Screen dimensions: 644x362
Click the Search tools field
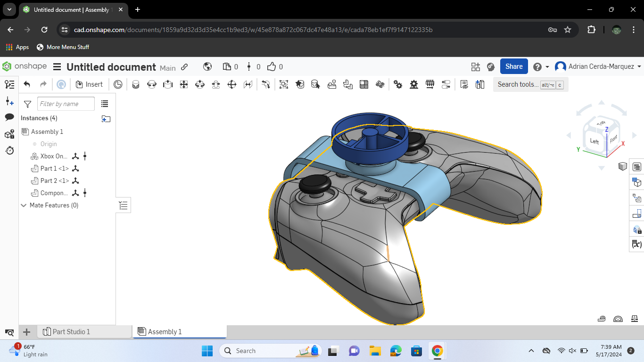pos(530,84)
